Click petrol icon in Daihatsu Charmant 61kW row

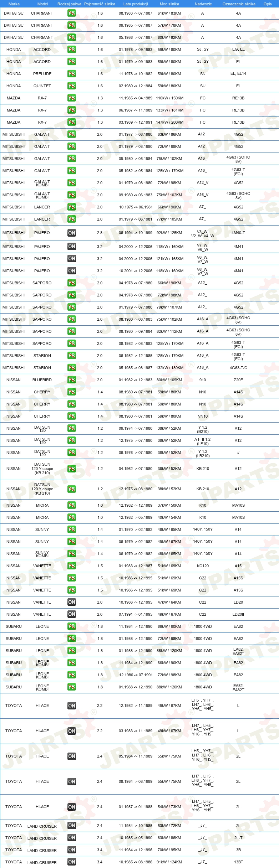72,13
